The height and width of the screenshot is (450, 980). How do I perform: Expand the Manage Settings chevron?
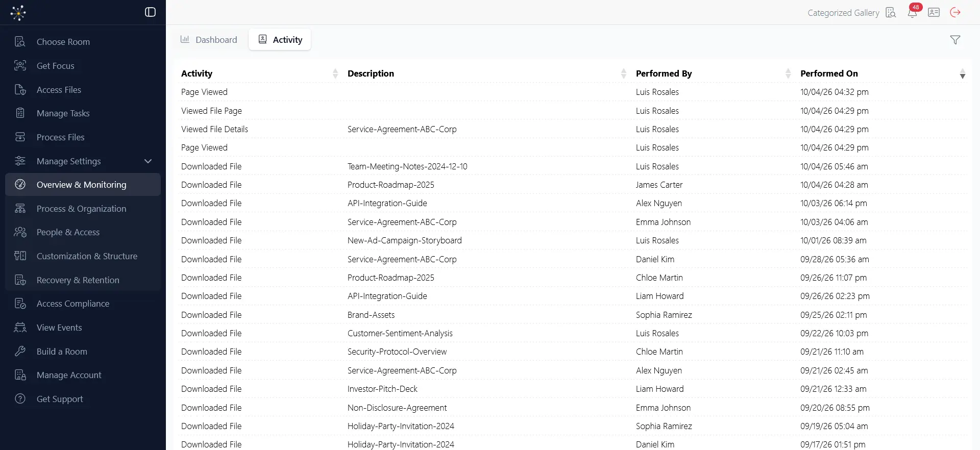pyautogui.click(x=148, y=161)
